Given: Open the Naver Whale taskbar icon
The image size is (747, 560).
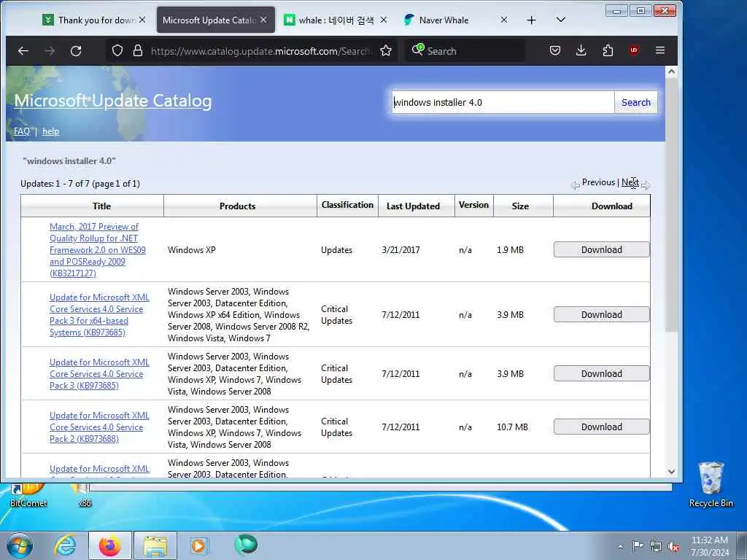Looking at the screenshot, I should (246, 545).
